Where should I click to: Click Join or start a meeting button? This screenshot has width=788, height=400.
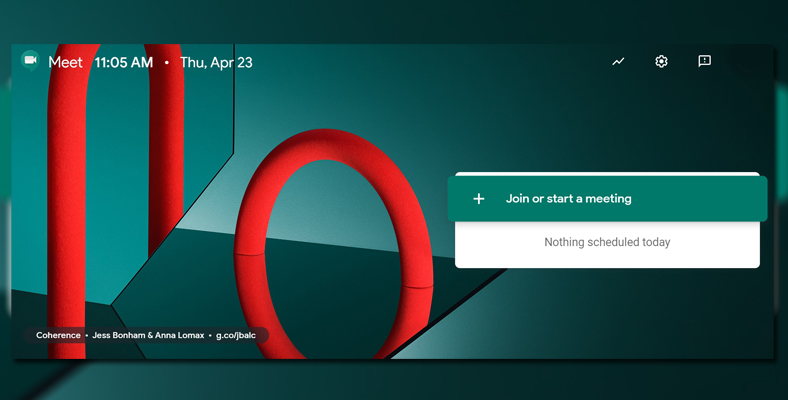(608, 199)
